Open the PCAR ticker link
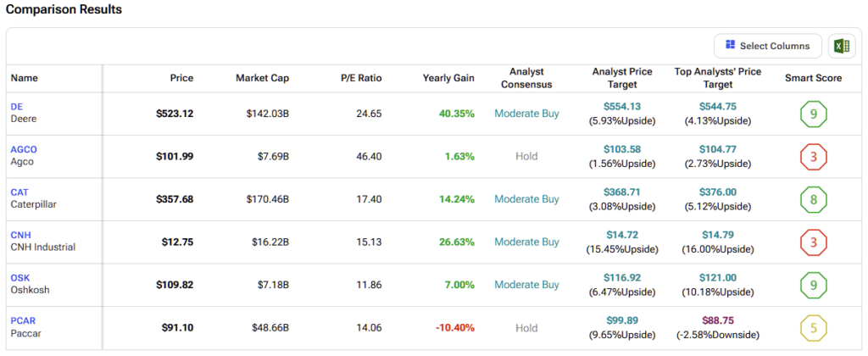868x356 pixels. tap(23, 320)
